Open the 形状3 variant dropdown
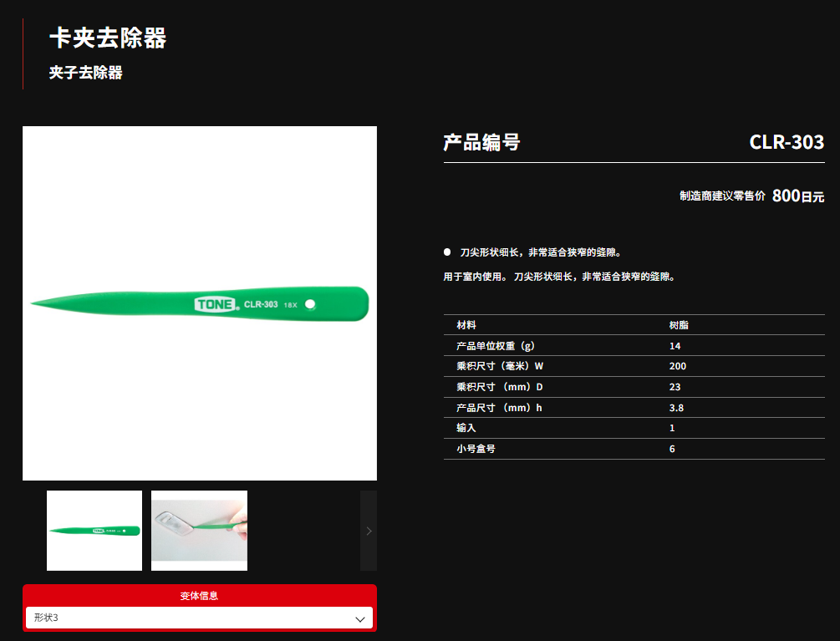Screen dimensions: 840x641 coord(199,618)
